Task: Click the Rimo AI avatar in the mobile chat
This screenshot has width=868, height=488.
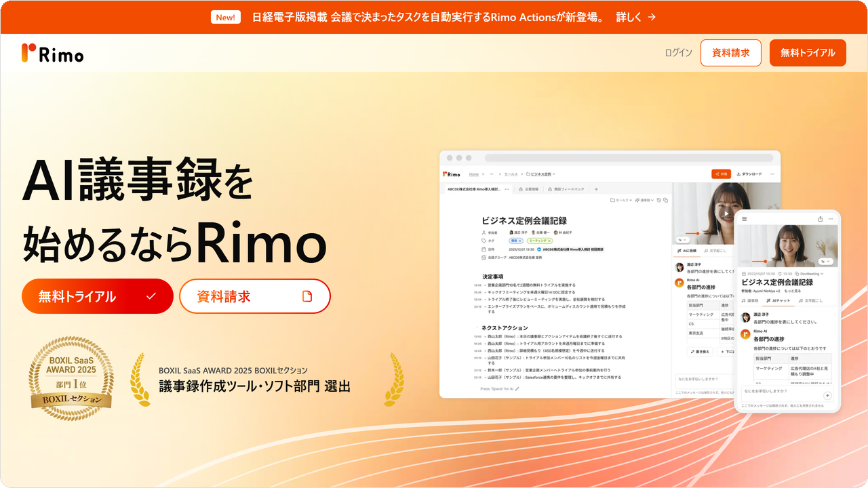Action: 745,334
